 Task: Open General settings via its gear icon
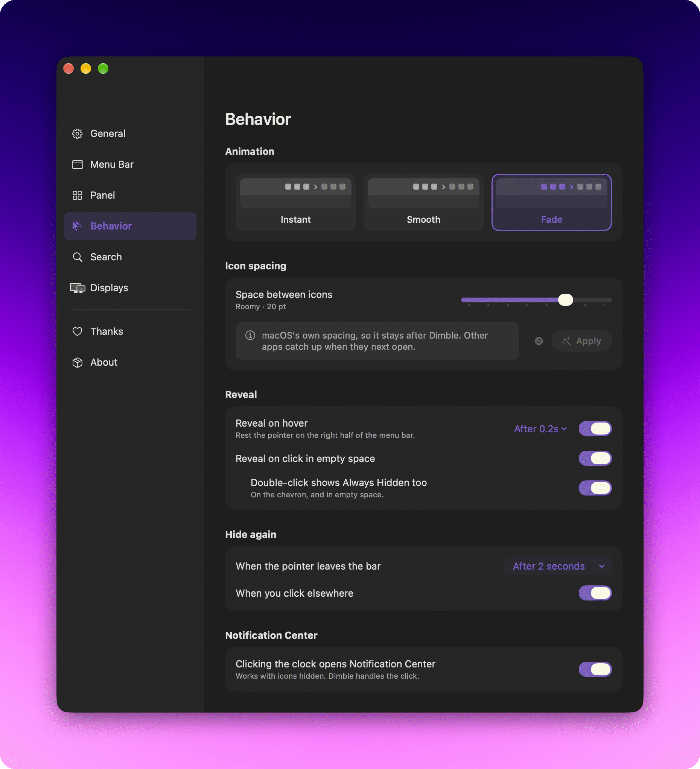tap(78, 134)
